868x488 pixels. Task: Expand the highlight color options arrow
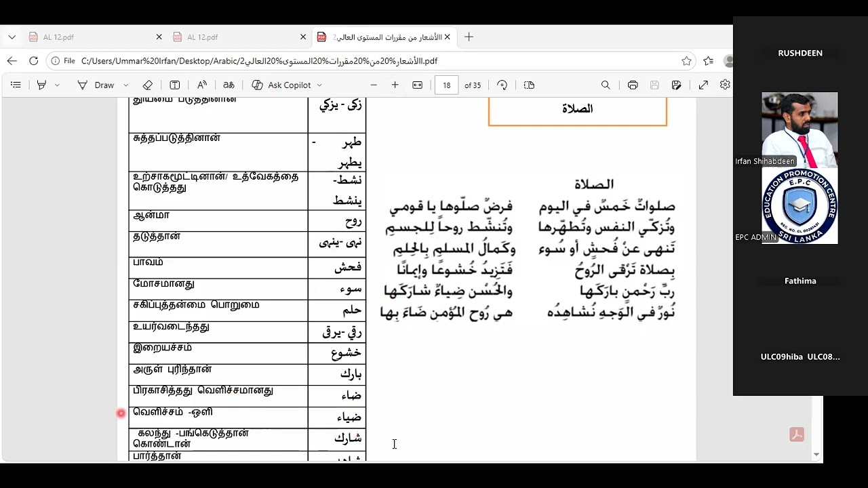click(57, 85)
